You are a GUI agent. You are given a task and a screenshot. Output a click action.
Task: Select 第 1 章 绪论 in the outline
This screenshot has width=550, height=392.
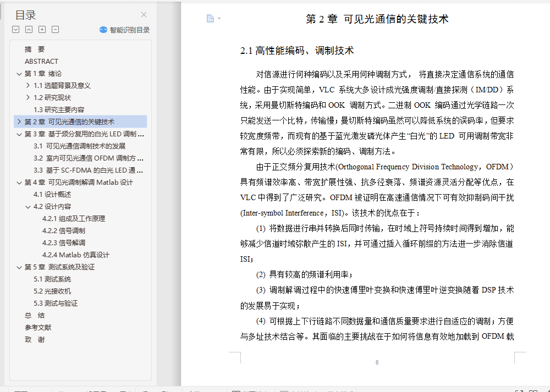[43, 74]
